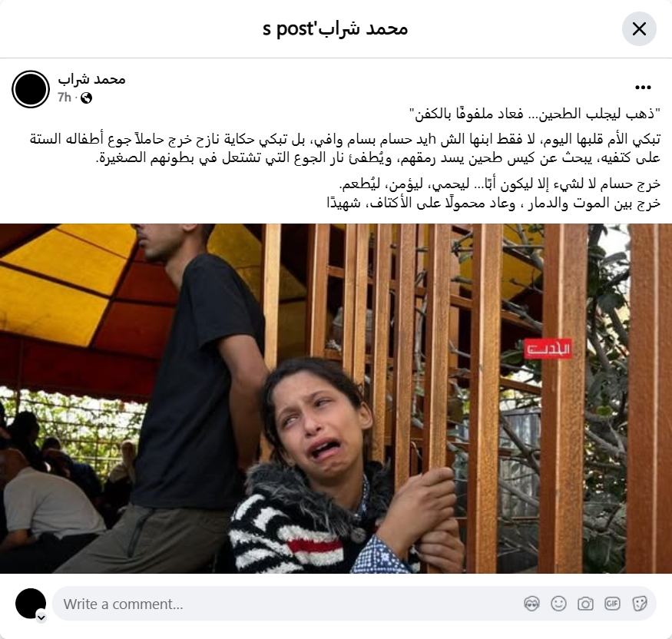The height and width of the screenshot is (639, 672).
Task: Open the محمد شراب author name link
Action: [x=91, y=80]
